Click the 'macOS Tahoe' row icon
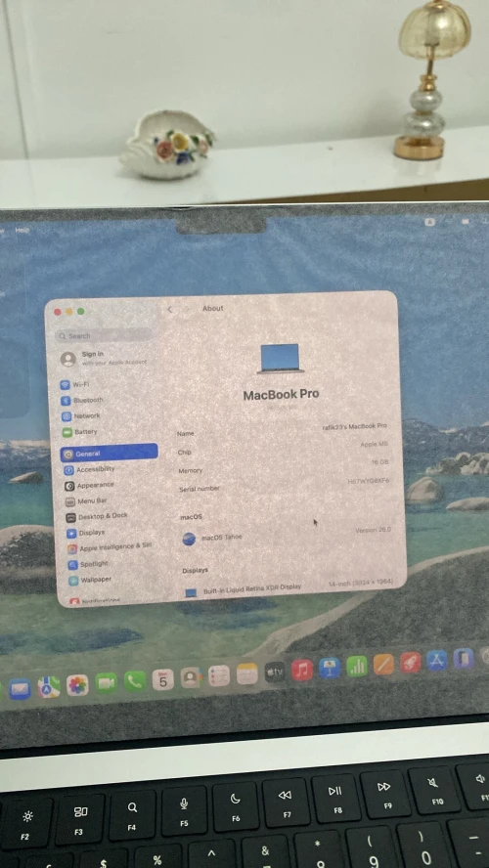This screenshot has width=489, height=868. pyautogui.click(x=189, y=539)
